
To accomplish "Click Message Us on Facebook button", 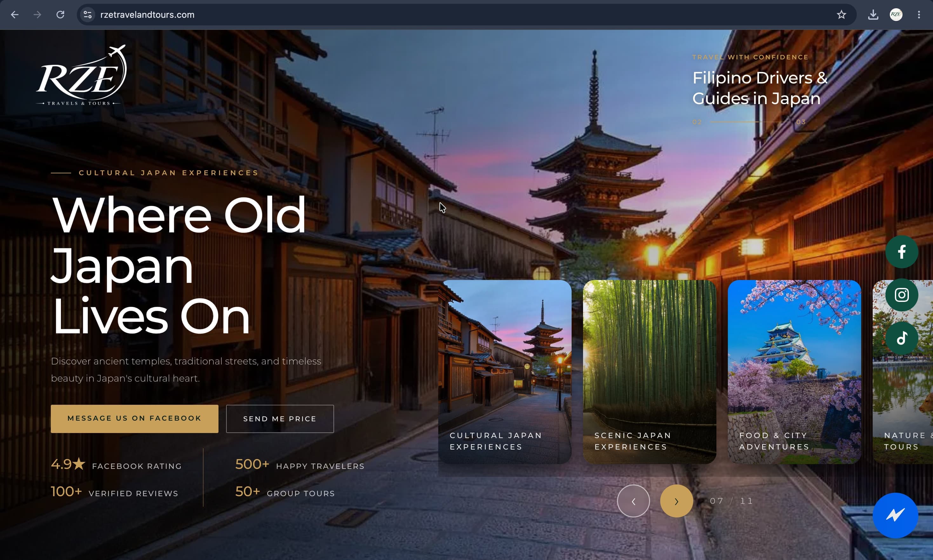I will 134,418.
